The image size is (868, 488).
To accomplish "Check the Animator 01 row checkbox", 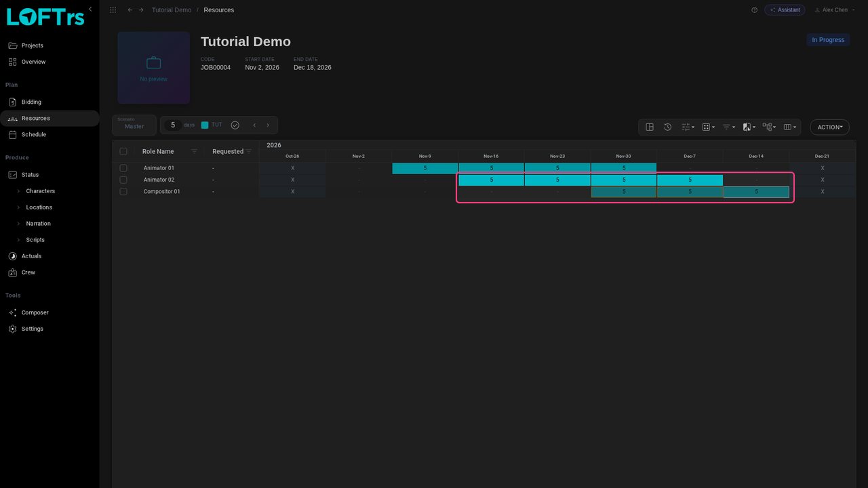I will click(123, 168).
